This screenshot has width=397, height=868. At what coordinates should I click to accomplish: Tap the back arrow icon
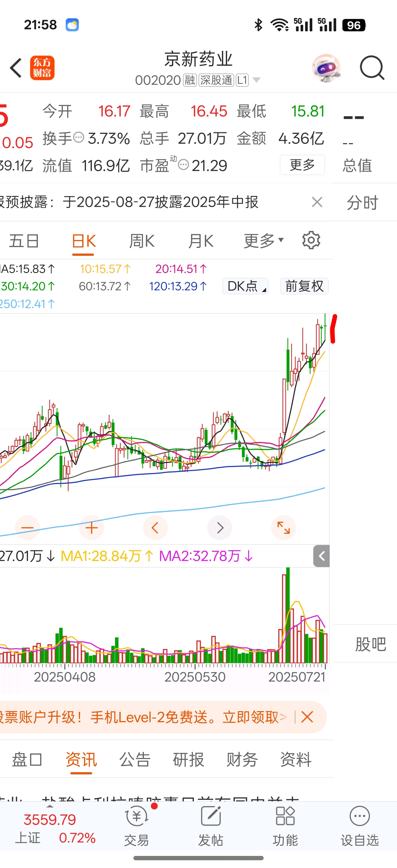(16, 68)
